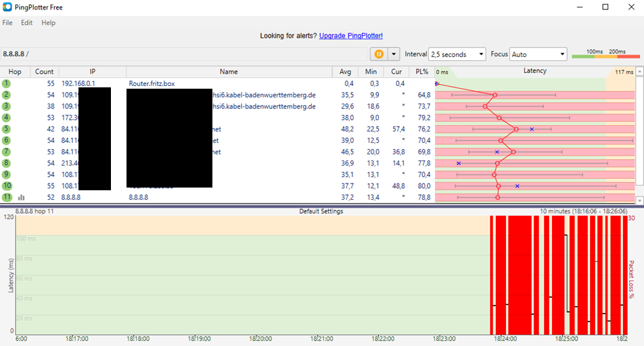Screen dimensions: 644x346
Task: Click the 80,0 packet loss value of hop 10
Action: coord(423,186)
